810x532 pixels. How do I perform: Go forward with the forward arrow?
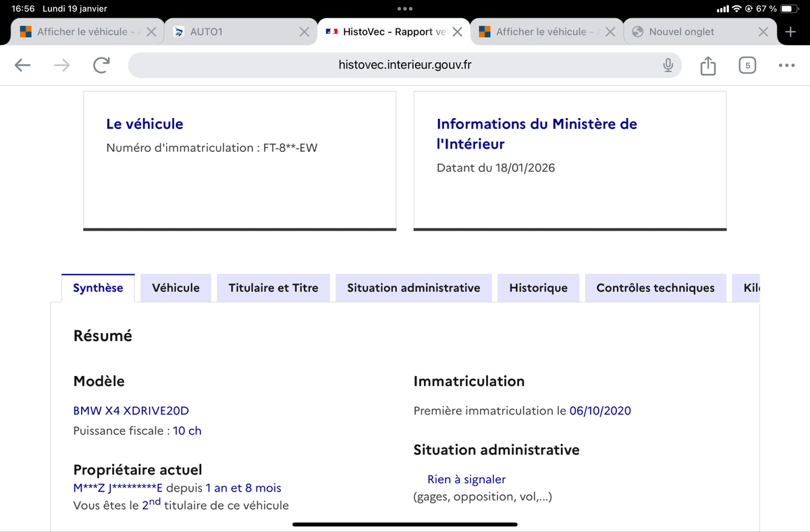pyautogui.click(x=62, y=65)
